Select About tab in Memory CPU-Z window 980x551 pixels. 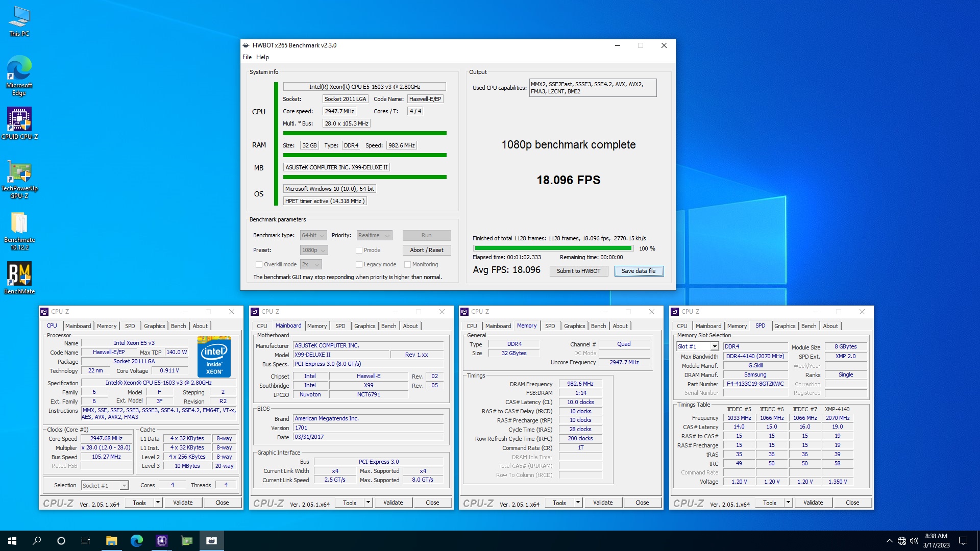620,327
